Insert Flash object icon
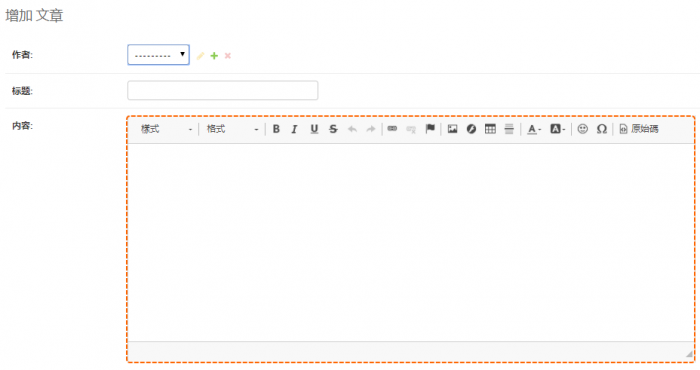 tap(471, 129)
